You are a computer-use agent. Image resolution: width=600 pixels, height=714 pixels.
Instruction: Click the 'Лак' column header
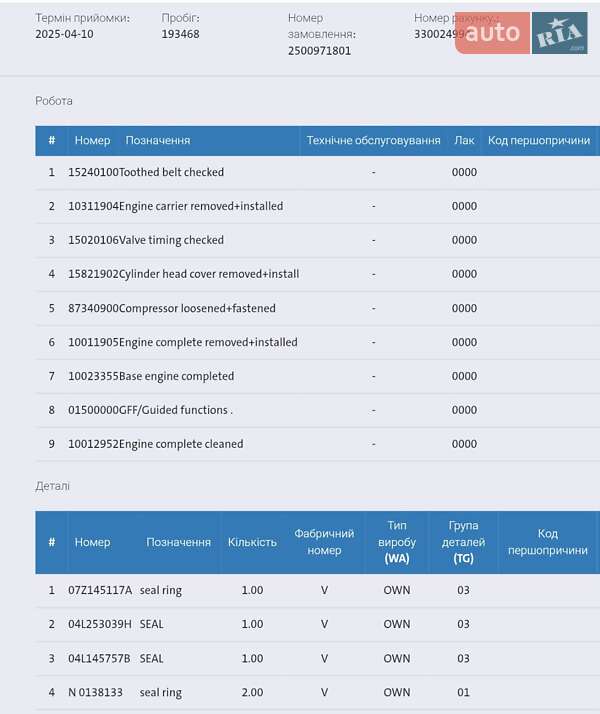click(464, 141)
